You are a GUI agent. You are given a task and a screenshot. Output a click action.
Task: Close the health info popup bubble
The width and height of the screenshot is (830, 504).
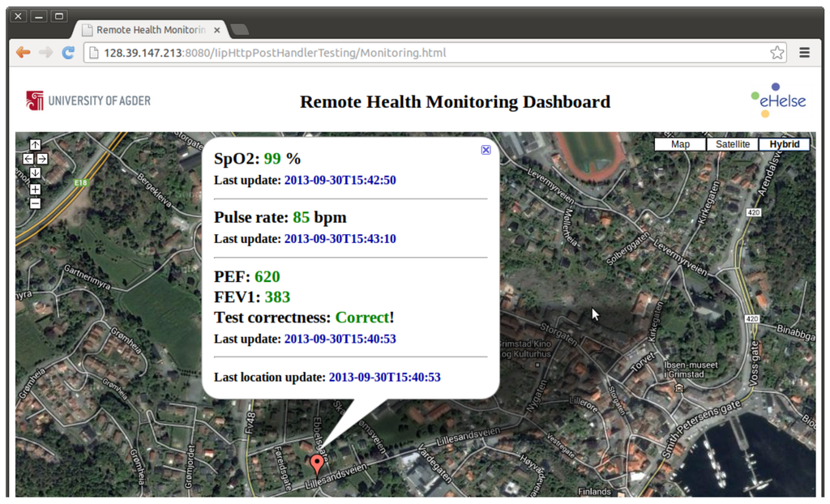486,150
